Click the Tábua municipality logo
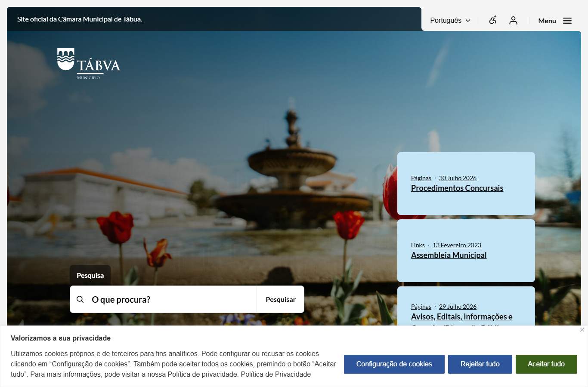Screen dimensions: 588x387 pos(89,64)
